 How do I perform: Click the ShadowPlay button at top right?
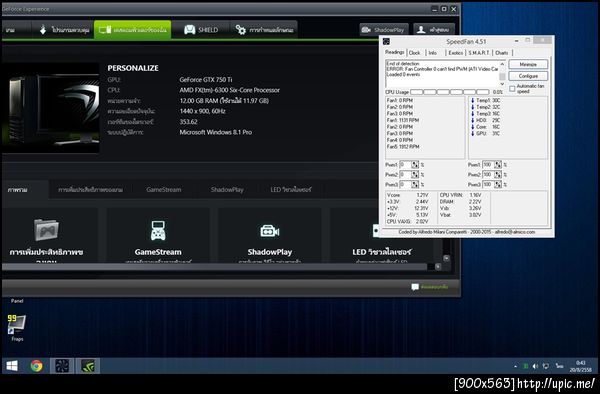pos(384,30)
